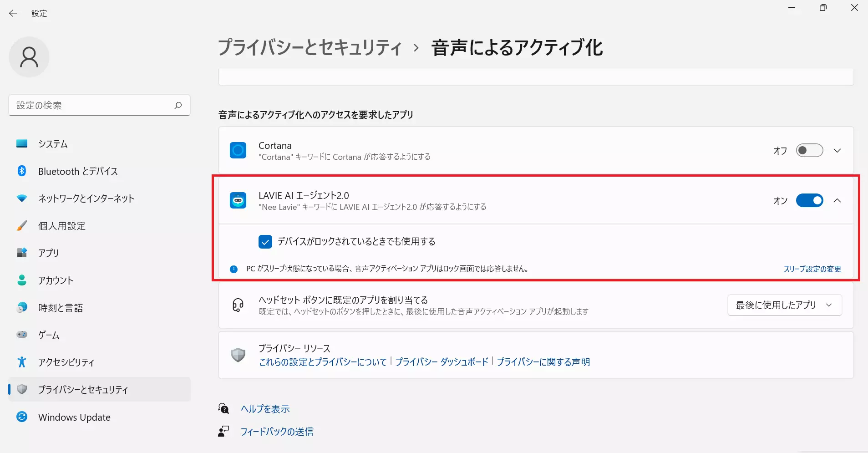The image size is (868, 453).
Task: Click the 設定 window title text
Action: coord(39,14)
